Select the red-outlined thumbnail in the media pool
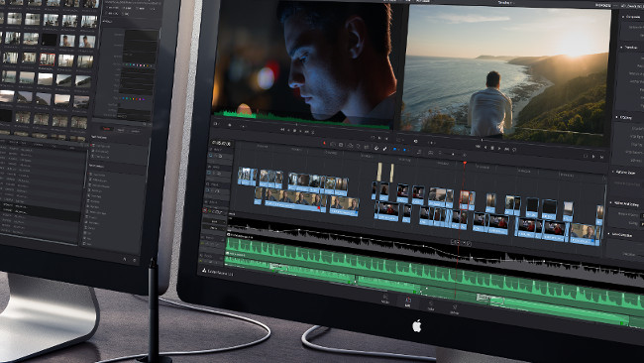The image size is (644, 363). tap(48, 60)
